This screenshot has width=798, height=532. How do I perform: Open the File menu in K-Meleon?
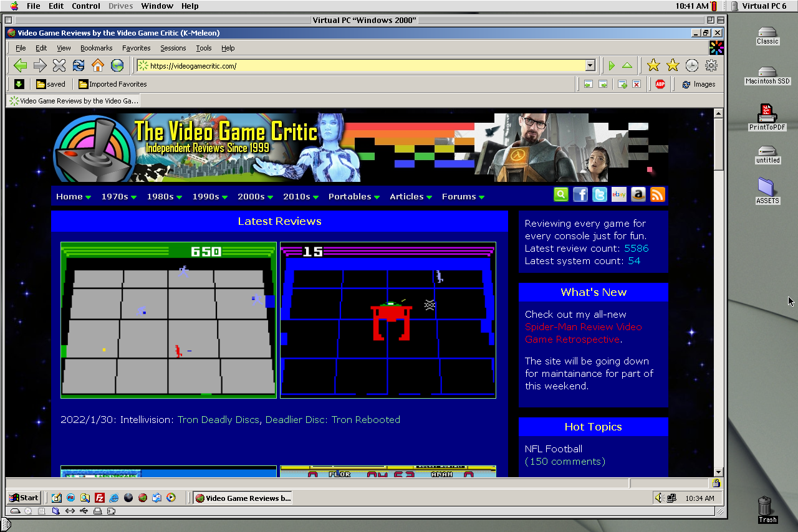pos(21,48)
